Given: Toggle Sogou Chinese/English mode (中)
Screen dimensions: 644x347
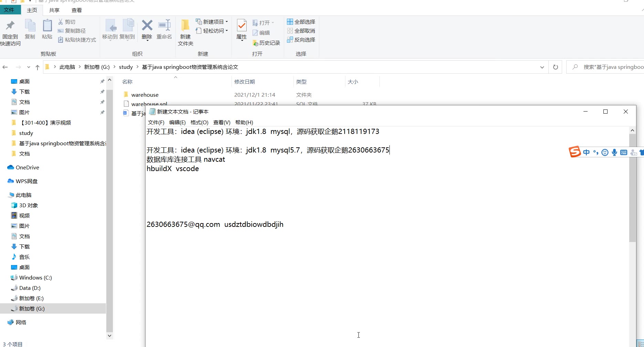Looking at the screenshot, I should pos(586,152).
